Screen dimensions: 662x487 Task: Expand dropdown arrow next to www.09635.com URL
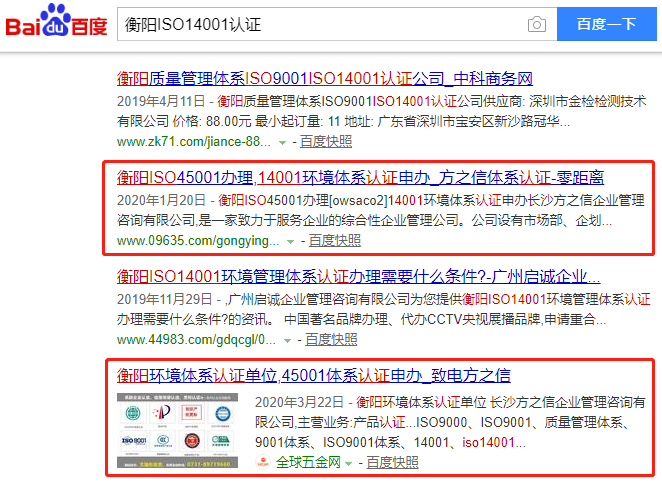(x=290, y=242)
